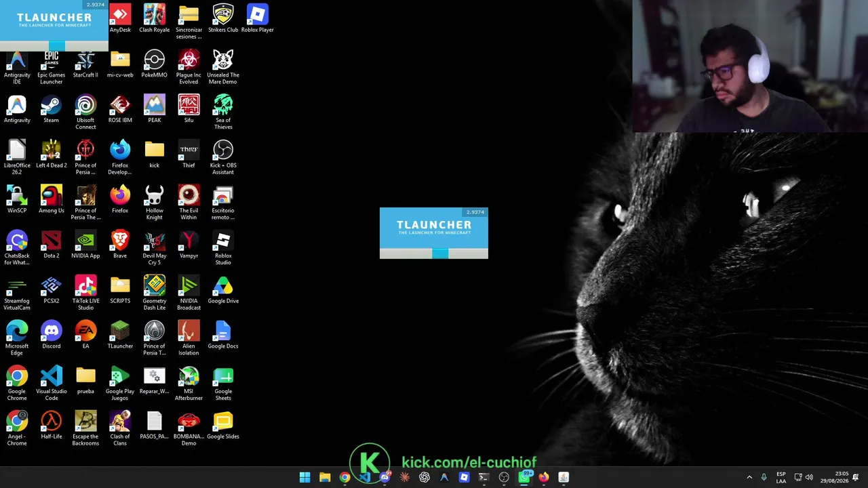The height and width of the screenshot is (488, 868).
Task: Click the Escritorio remoto shortcut
Action: coord(223,203)
